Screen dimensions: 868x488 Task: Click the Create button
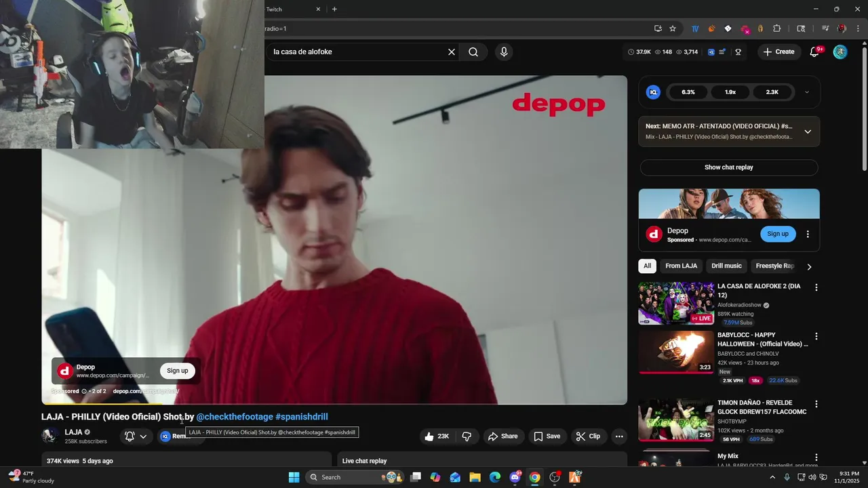click(779, 52)
